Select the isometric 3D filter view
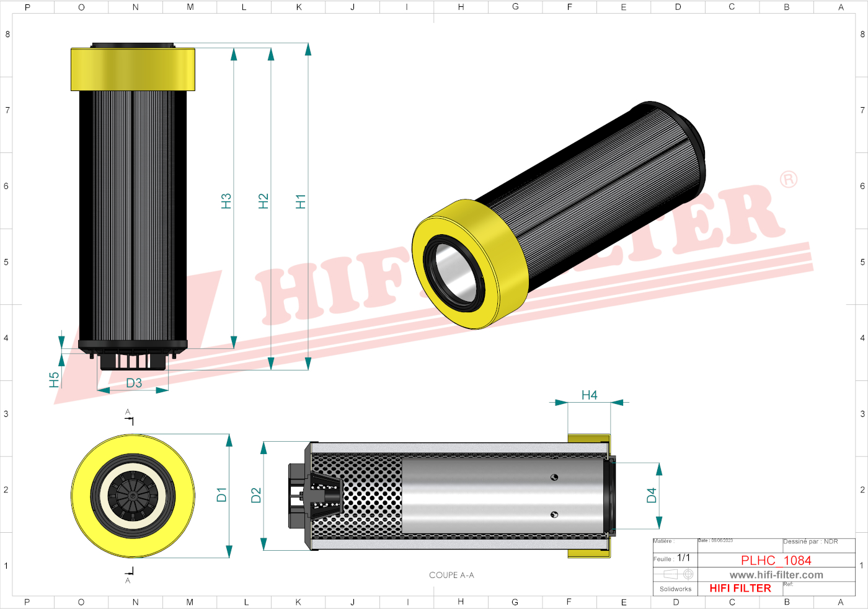This screenshot has height=609, width=868. click(x=558, y=214)
